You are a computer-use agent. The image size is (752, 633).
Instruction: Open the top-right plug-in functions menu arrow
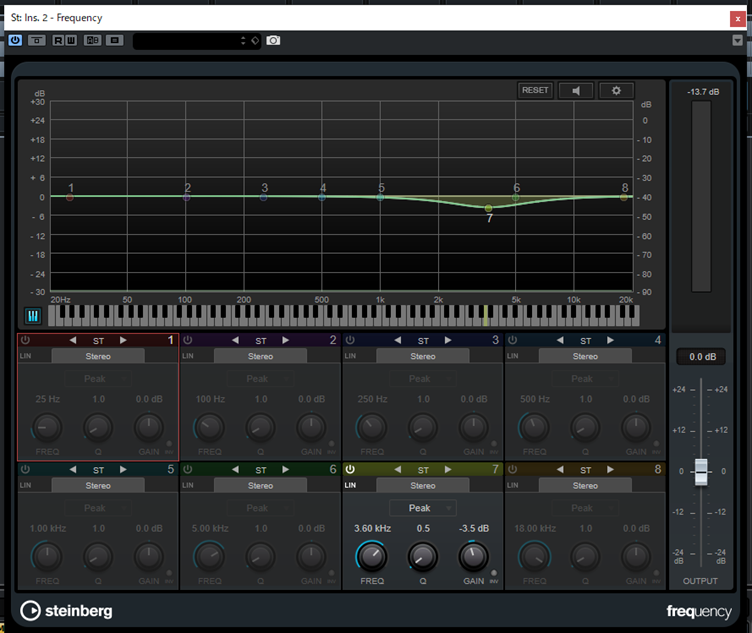pyautogui.click(x=738, y=41)
